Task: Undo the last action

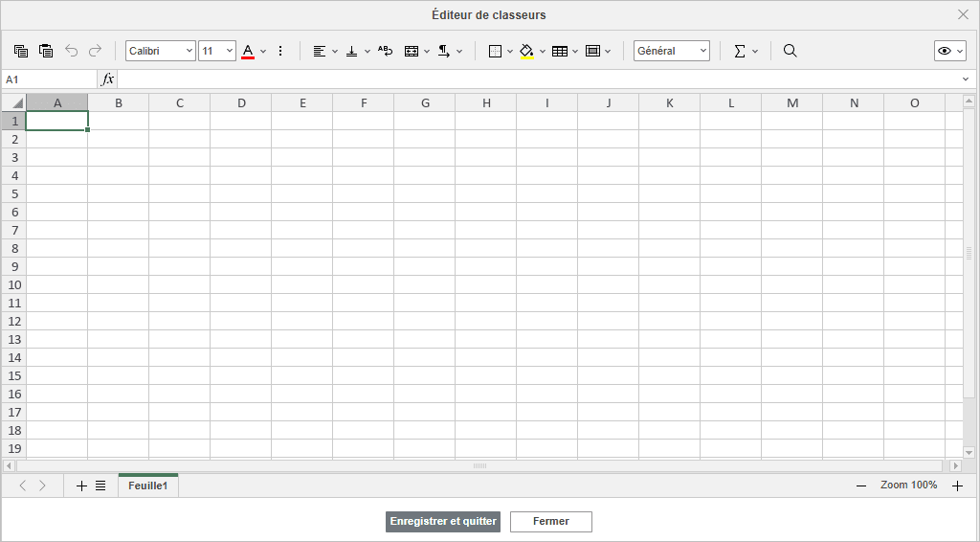Action: pyautogui.click(x=71, y=52)
